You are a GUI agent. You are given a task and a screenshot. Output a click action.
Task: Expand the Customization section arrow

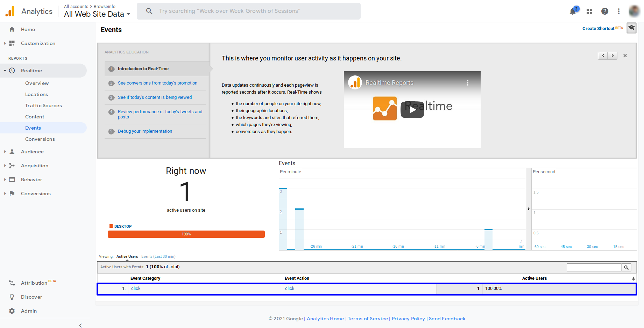pyautogui.click(x=5, y=43)
